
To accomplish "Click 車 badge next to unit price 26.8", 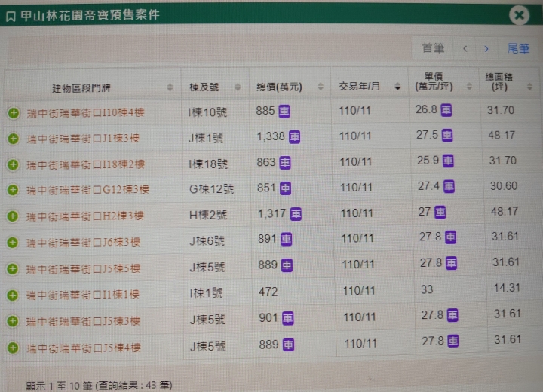I will [446, 110].
